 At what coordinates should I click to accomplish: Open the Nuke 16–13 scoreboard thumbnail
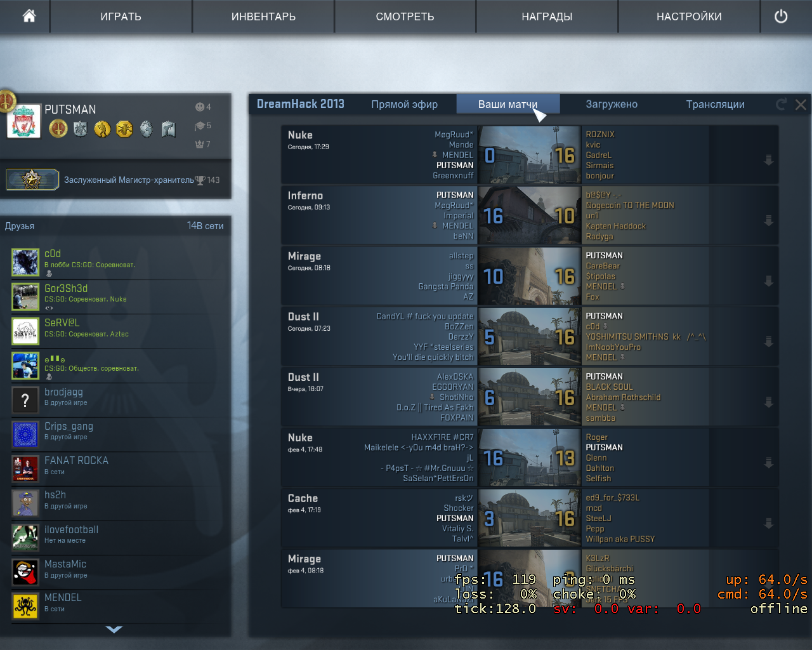[x=529, y=458]
